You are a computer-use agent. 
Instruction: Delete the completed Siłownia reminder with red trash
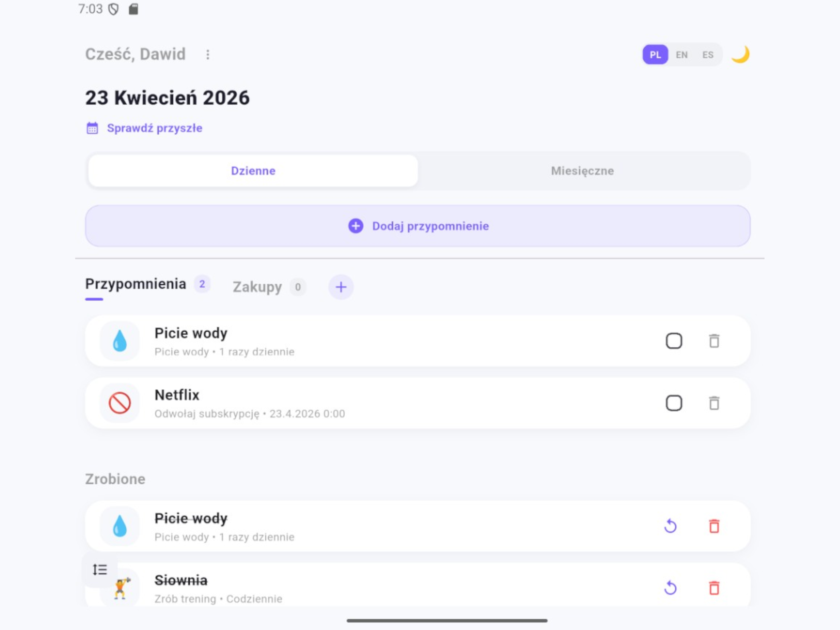coord(714,588)
